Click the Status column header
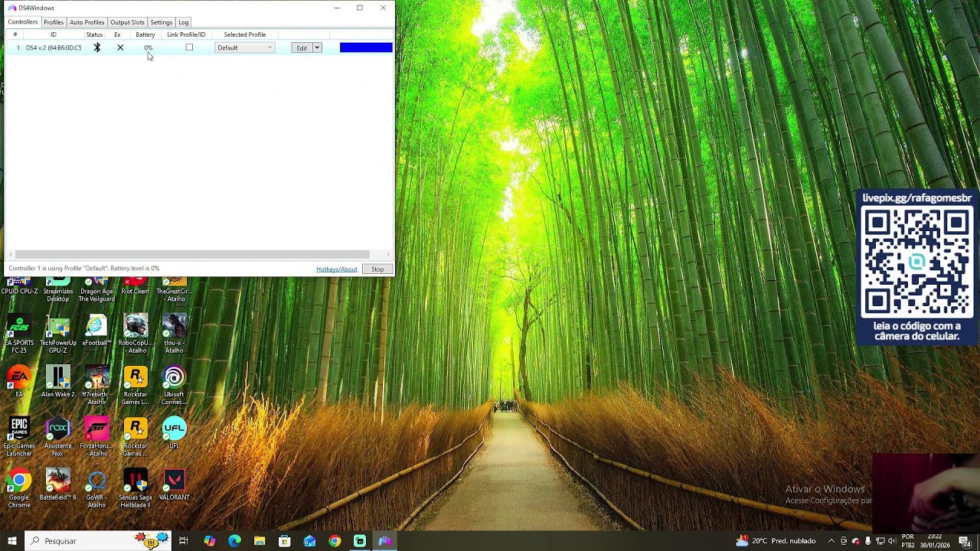 pos(94,34)
